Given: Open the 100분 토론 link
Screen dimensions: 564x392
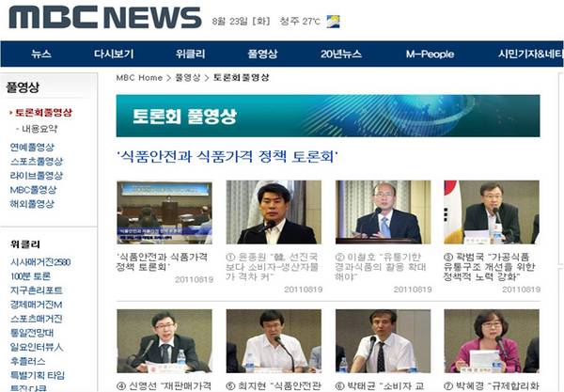Looking at the screenshot, I should pos(31,276).
